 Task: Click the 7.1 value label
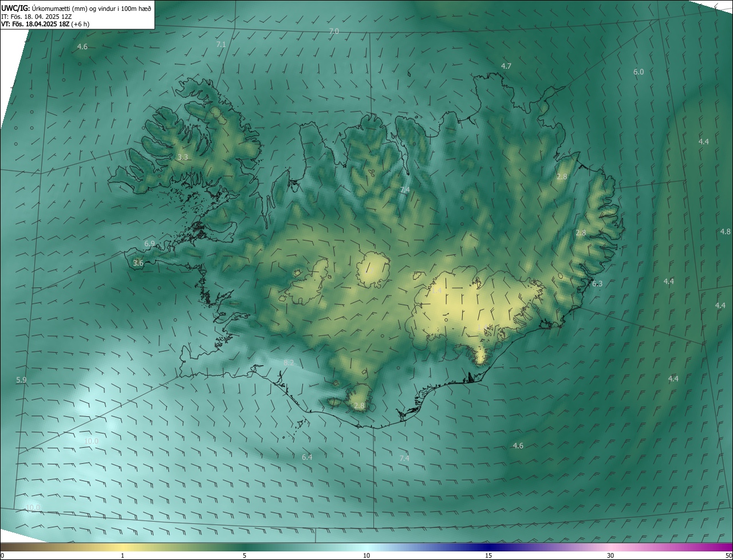[221, 44]
